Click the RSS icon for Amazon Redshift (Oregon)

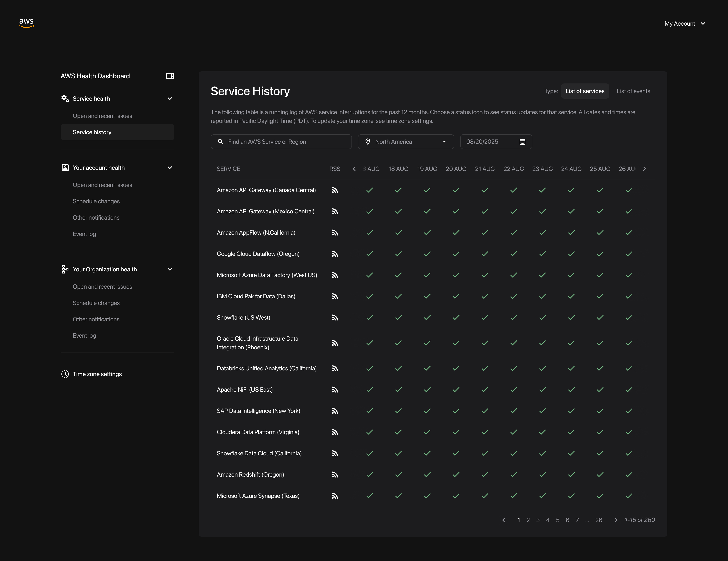(x=335, y=475)
